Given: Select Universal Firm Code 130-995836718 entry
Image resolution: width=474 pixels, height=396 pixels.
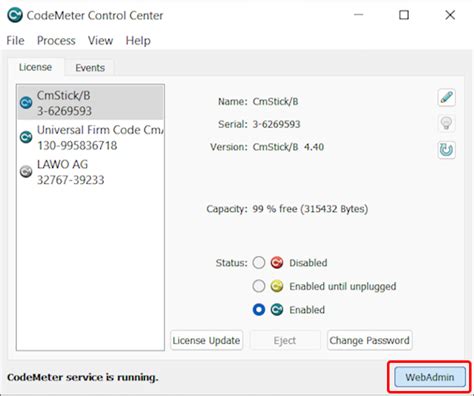Looking at the screenshot, I should click(90, 137).
